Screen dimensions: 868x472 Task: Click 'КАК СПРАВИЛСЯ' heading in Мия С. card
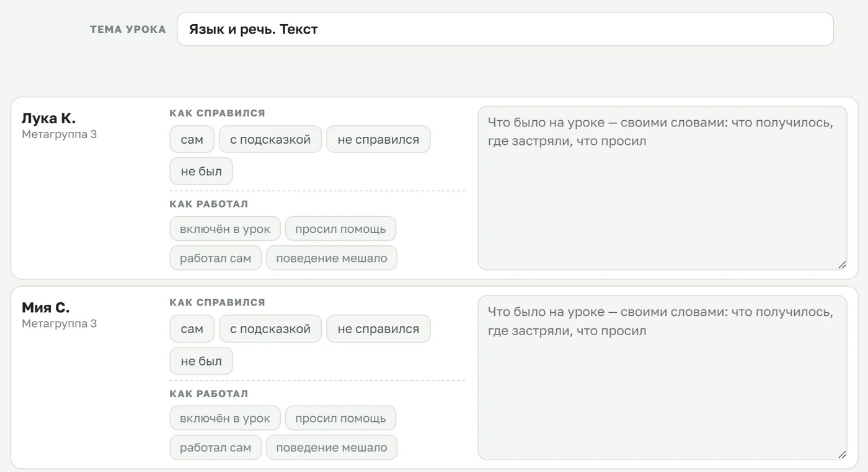tap(217, 303)
